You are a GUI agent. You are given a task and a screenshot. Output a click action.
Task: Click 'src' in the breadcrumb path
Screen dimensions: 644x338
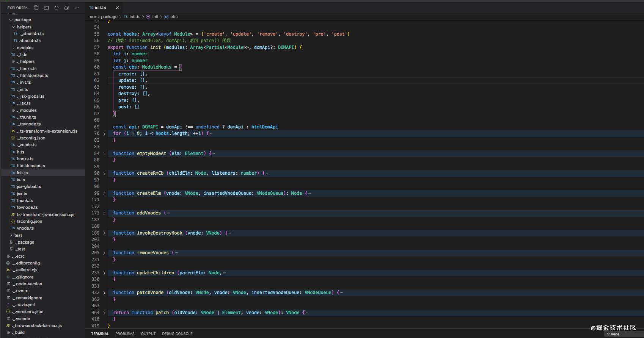click(x=93, y=17)
